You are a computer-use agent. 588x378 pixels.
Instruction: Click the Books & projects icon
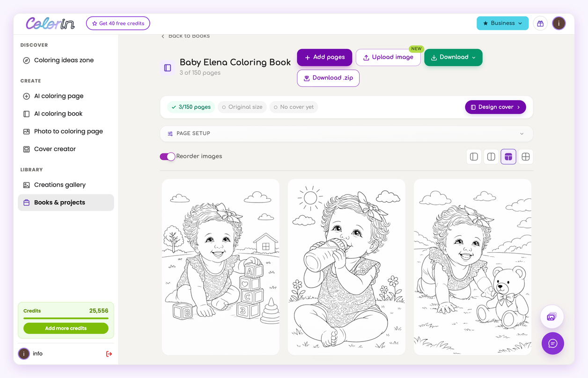point(27,203)
